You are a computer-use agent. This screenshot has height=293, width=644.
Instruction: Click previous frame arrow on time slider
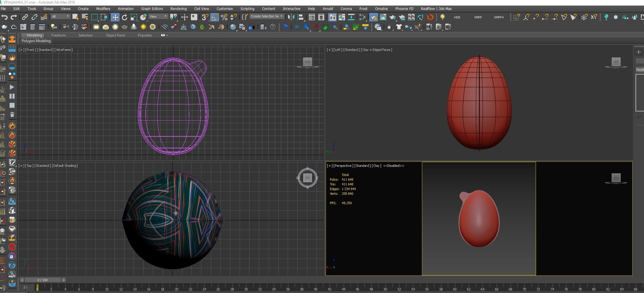point(22,280)
